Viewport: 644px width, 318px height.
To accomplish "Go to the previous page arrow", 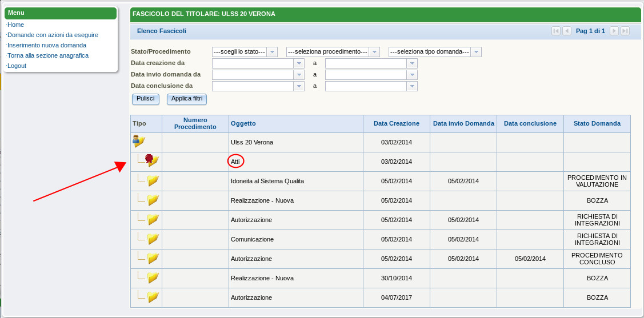I will pyautogui.click(x=567, y=31).
